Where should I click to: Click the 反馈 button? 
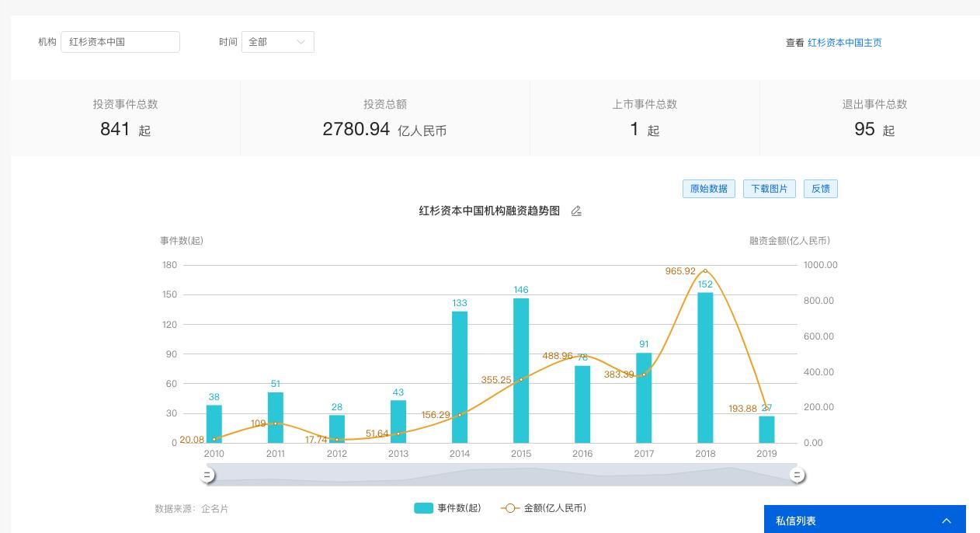click(x=820, y=189)
